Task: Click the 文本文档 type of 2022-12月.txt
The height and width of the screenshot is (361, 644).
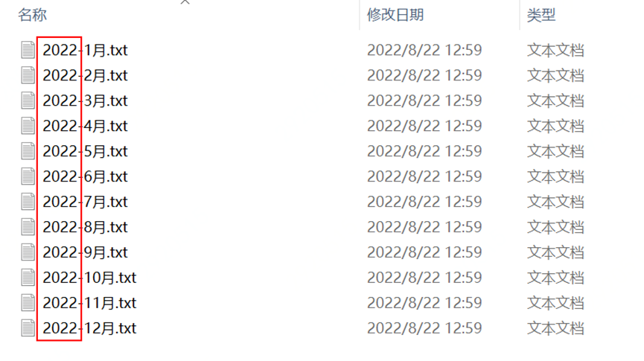Action: coord(555,328)
